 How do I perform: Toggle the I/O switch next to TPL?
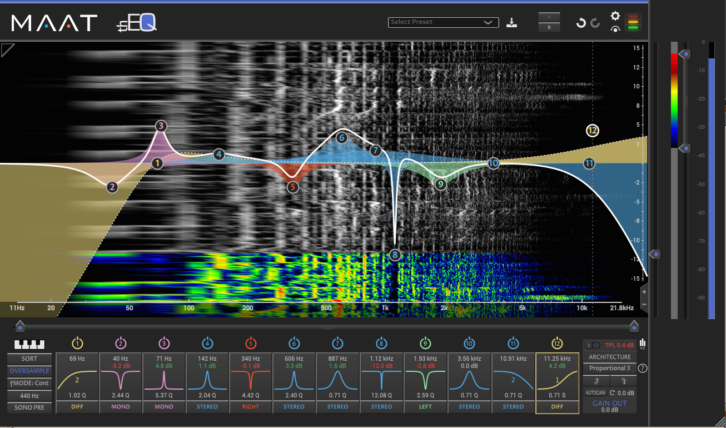593,345
